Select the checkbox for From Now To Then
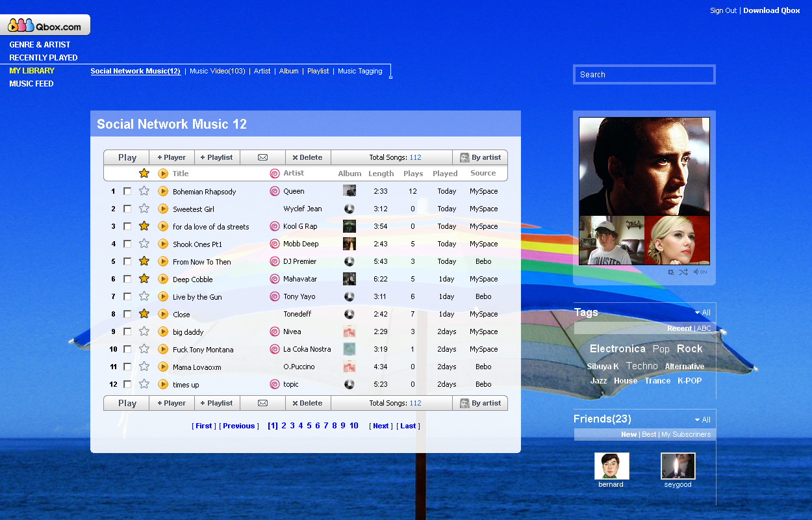 pos(127,261)
